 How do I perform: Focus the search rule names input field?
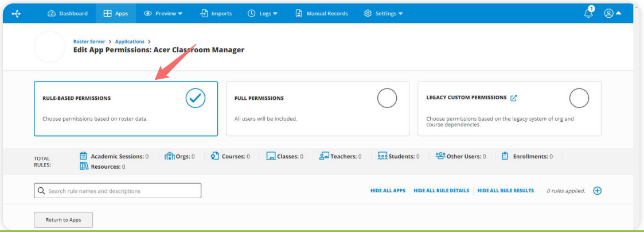click(118, 191)
